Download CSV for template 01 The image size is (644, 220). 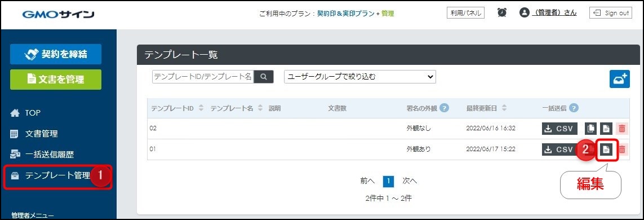560,149
